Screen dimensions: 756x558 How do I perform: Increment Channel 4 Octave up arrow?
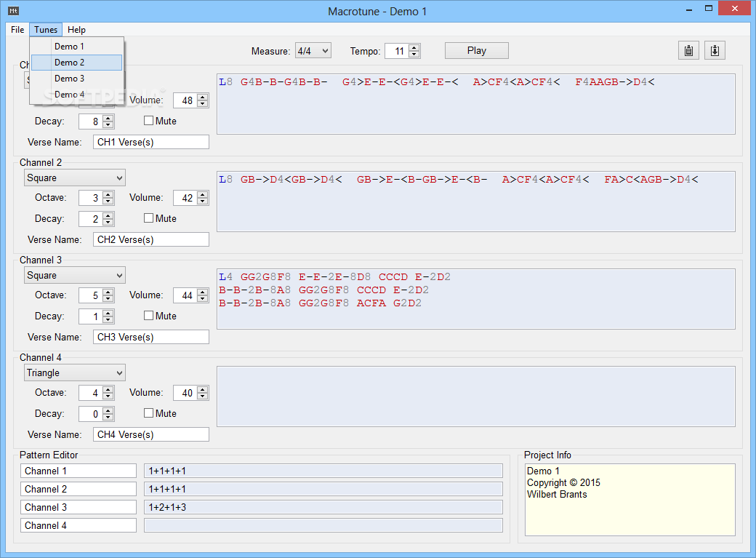108,389
